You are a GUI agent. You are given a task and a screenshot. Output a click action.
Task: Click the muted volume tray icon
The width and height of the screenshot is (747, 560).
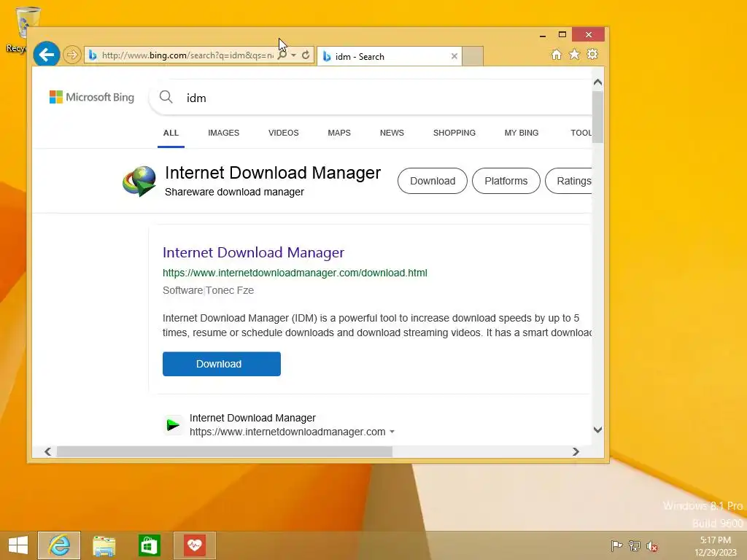click(652, 545)
